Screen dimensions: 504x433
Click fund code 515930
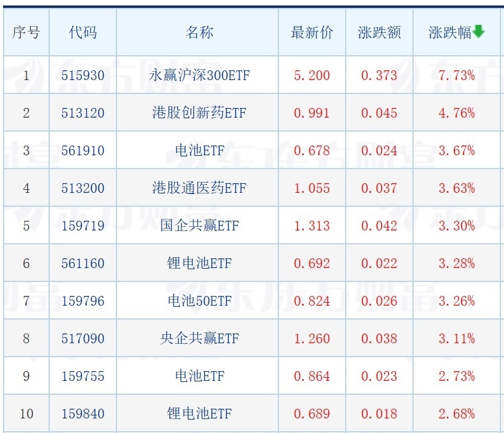pyautogui.click(x=82, y=76)
